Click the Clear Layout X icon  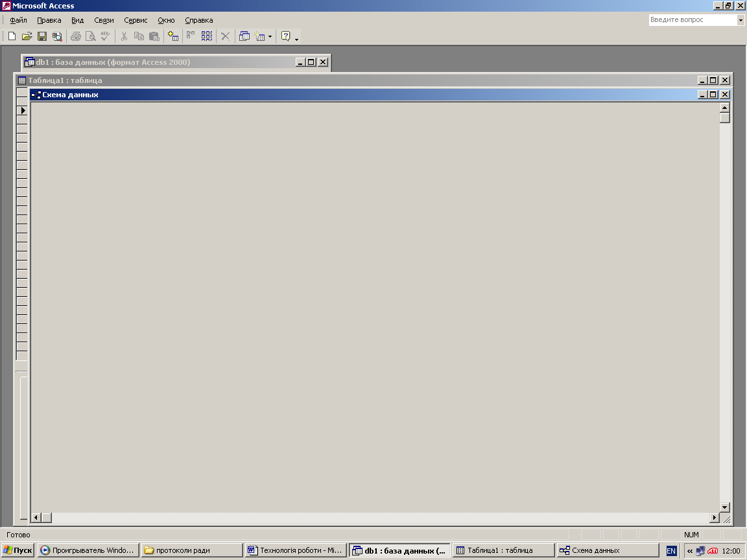pyautogui.click(x=226, y=36)
